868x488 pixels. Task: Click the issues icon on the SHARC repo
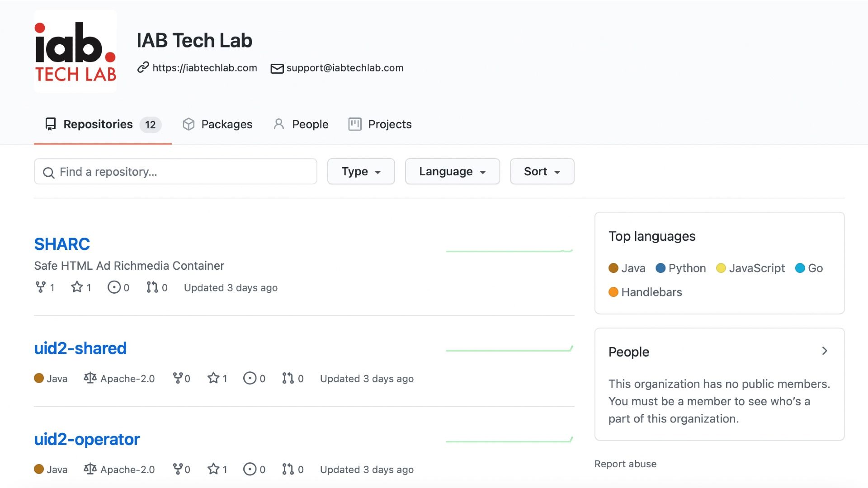click(114, 287)
